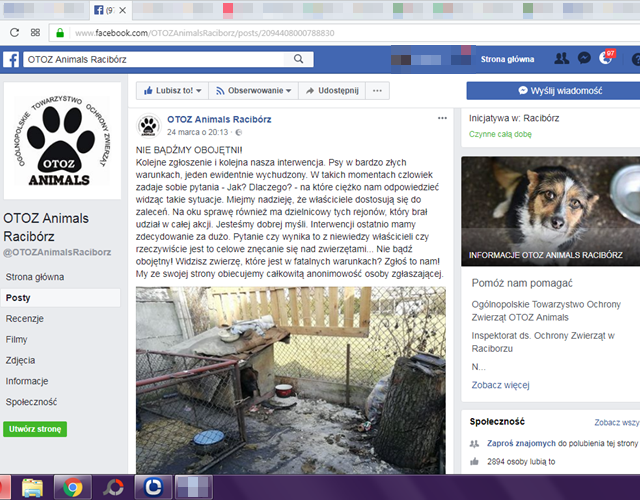Open the blue C app in taskbar
Viewport: 640px width, 500px height.
point(153,487)
